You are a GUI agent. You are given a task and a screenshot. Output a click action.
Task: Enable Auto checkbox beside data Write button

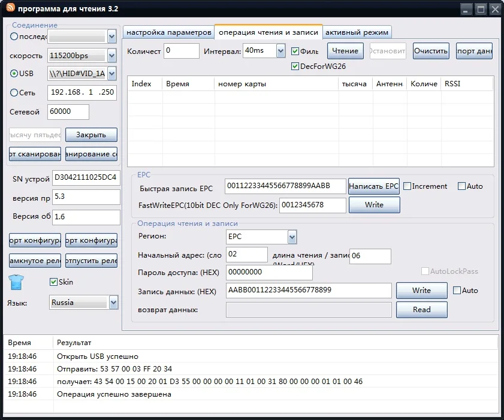coord(457,291)
